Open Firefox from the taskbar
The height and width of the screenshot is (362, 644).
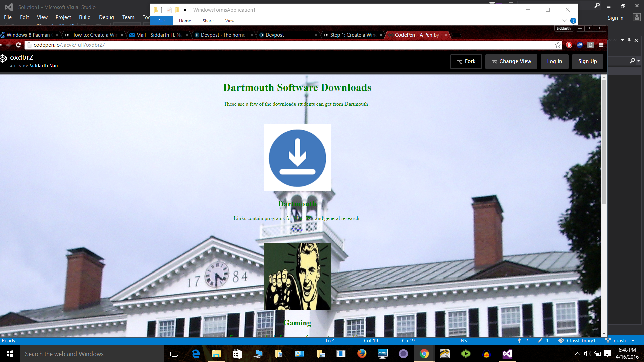(x=362, y=354)
